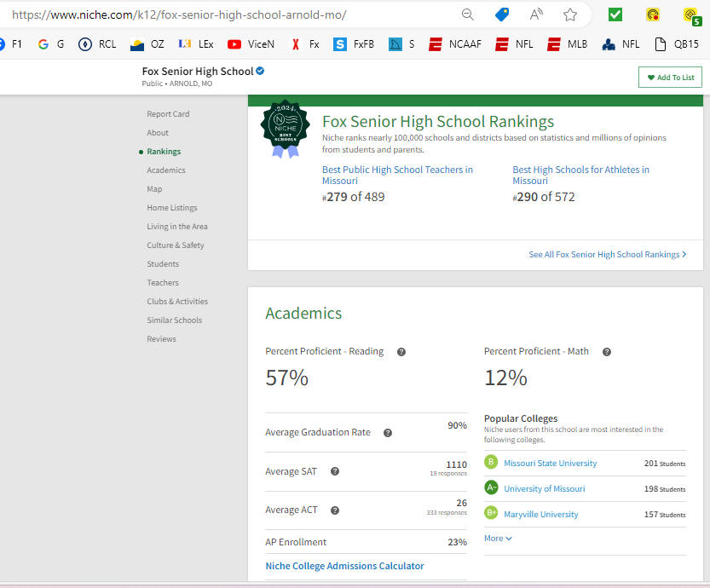Click the B grade badge for Missouri State University
Viewport: 710px width, 588px height.
coord(491,462)
